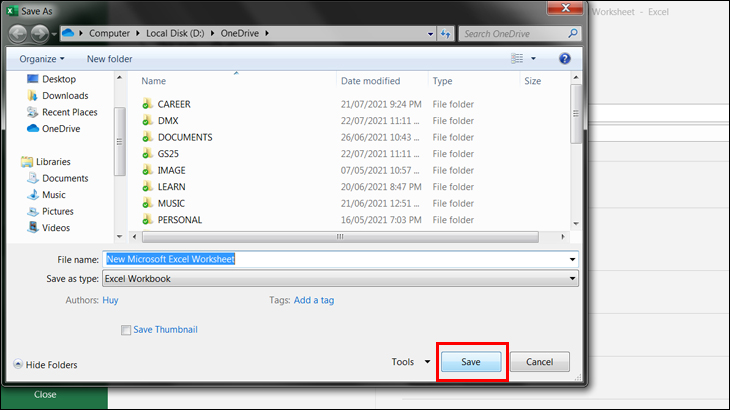
Task: Click the Help question mark icon
Action: (564, 59)
